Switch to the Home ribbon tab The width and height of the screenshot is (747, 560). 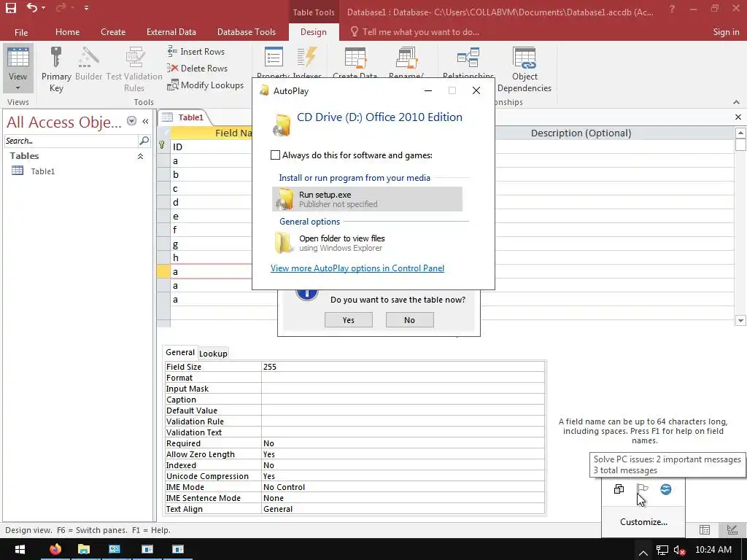tap(68, 32)
